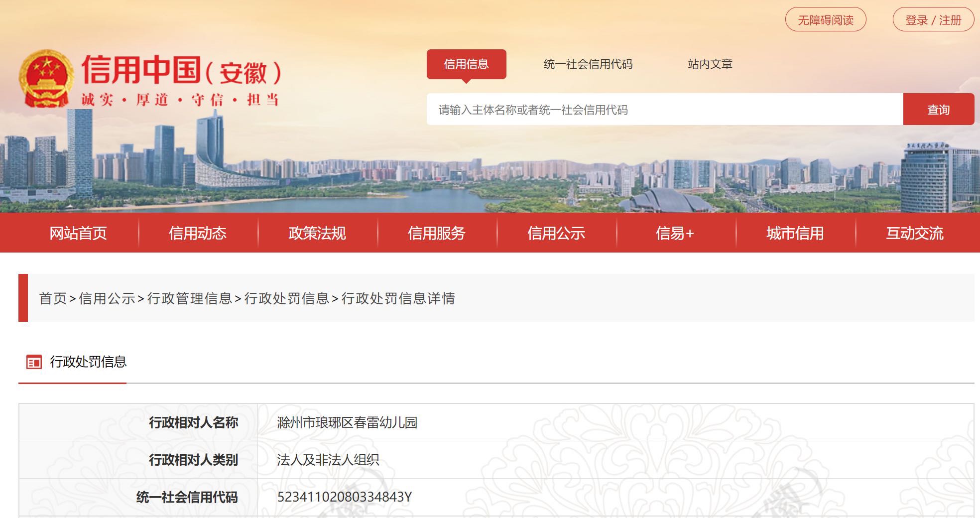This screenshot has height=518, width=980.
Task: Click the name 滁州市琅琊区春雷幼儿园
Action: click(347, 422)
